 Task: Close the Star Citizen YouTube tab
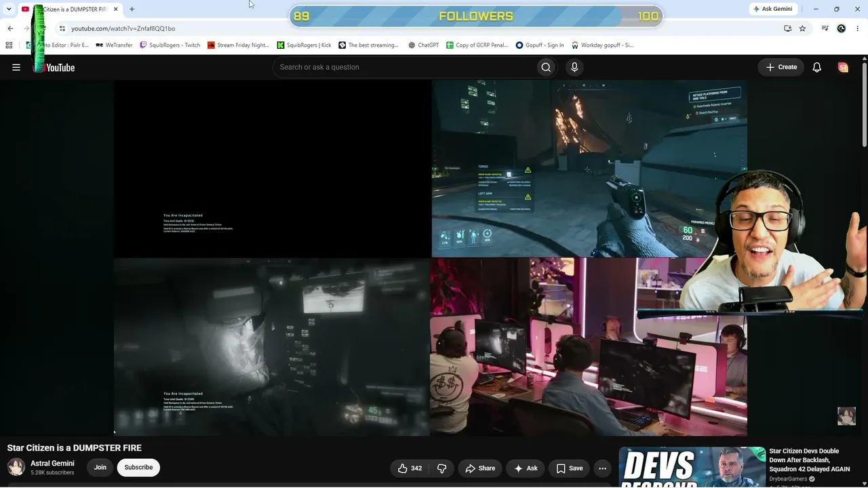(115, 9)
